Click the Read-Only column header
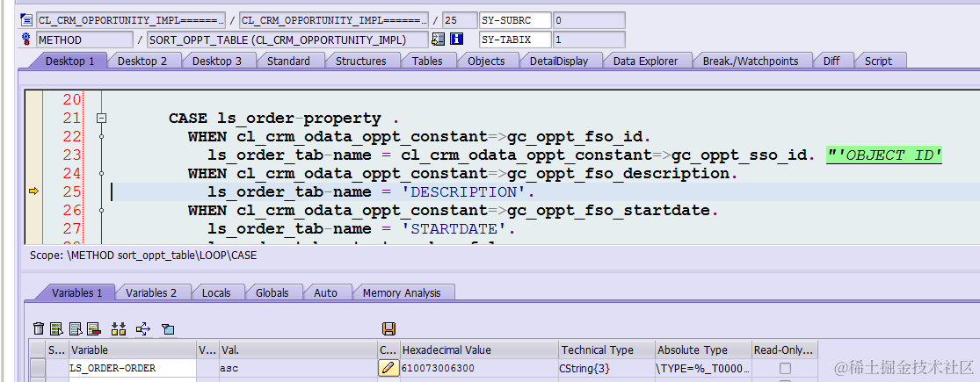 pos(784,350)
